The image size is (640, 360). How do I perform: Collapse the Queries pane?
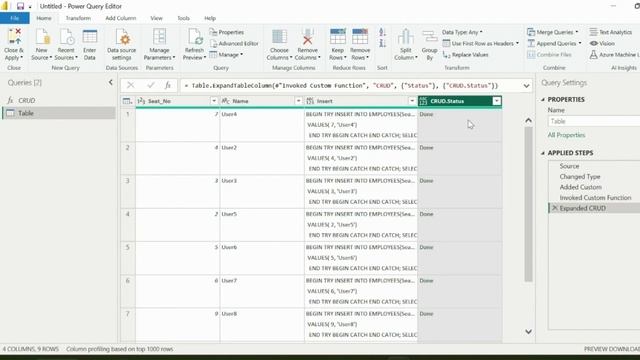[x=111, y=82]
